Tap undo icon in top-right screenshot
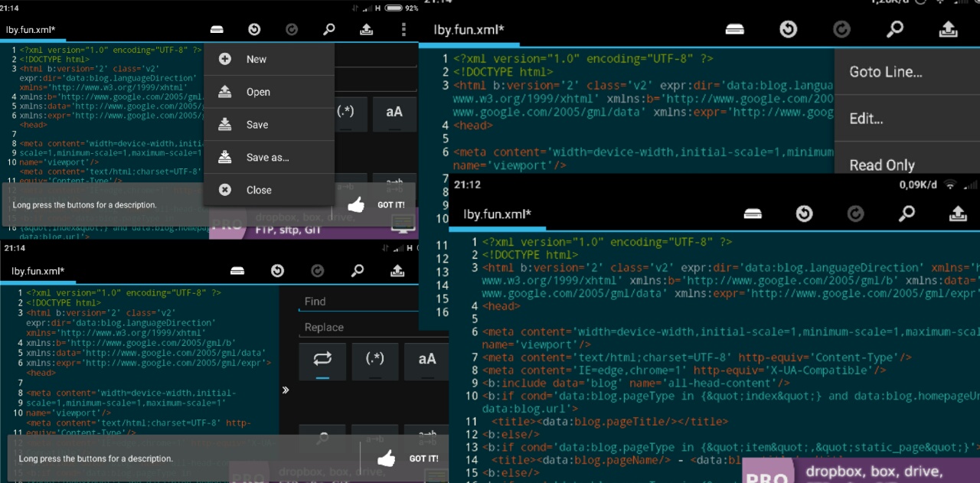The image size is (980, 483). coord(788,29)
